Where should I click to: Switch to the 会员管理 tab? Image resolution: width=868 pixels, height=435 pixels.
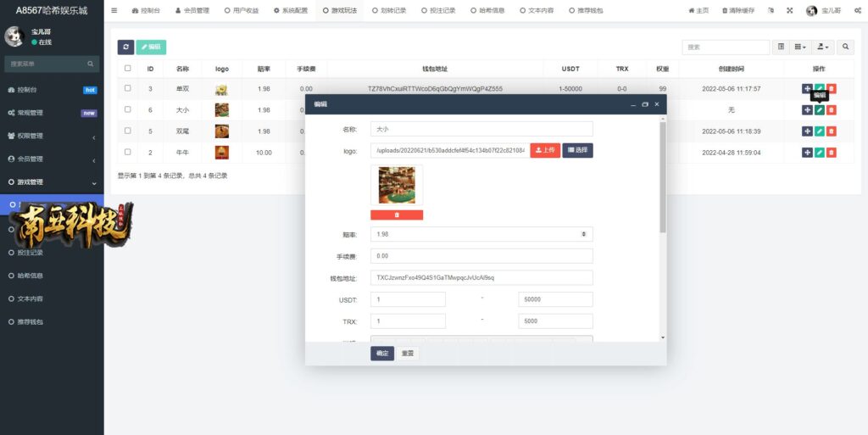(x=192, y=10)
